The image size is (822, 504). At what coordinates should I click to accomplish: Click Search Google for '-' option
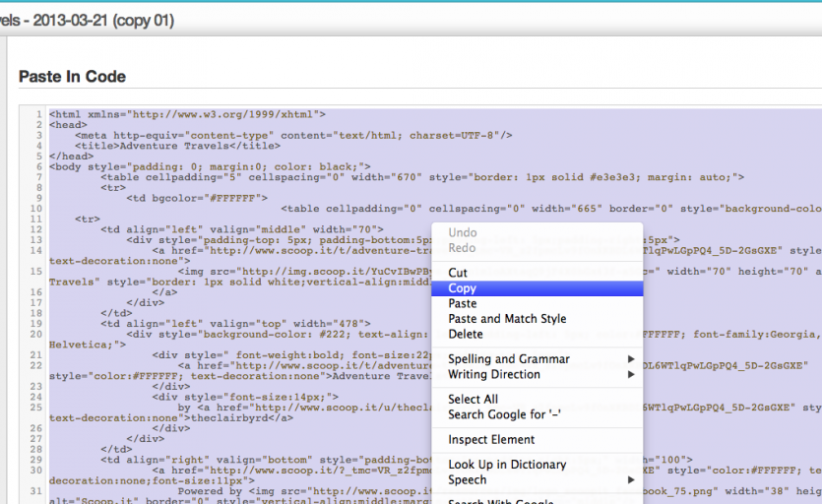click(x=505, y=413)
